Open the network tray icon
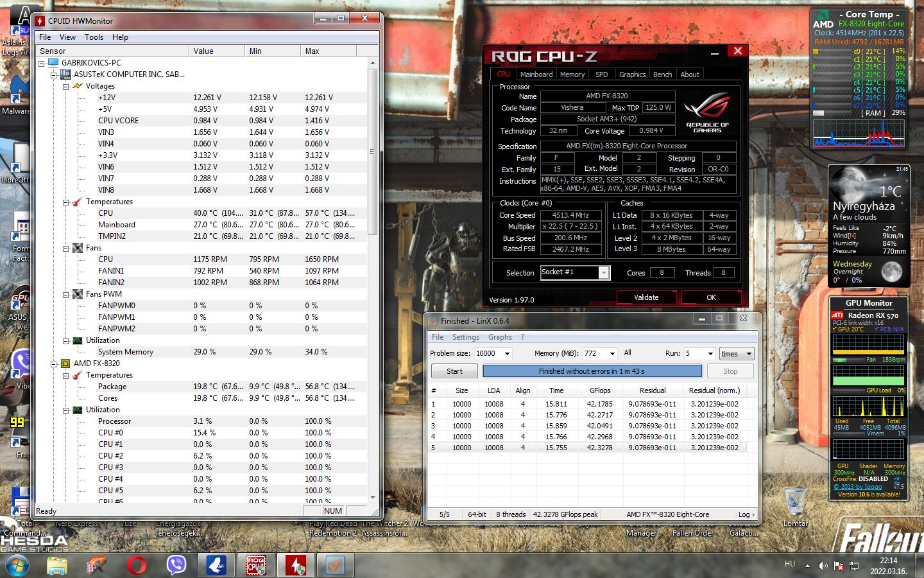The width and height of the screenshot is (924, 578). click(854, 566)
